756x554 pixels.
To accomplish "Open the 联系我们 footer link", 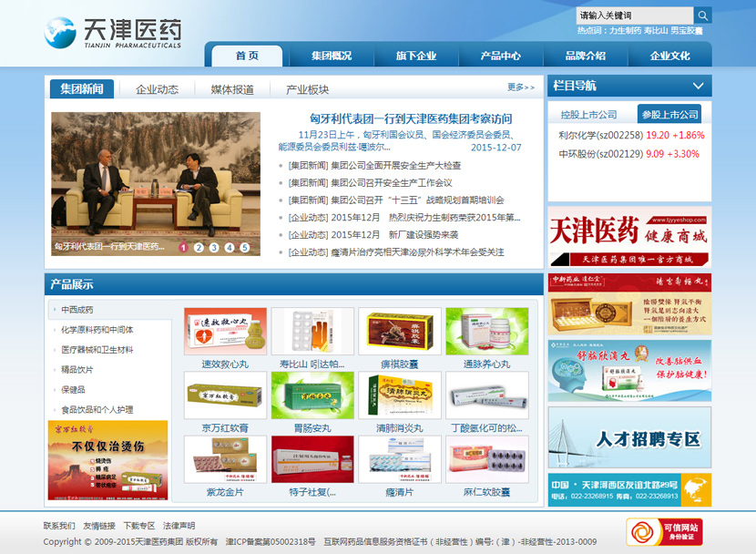I will tap(59, 526).
